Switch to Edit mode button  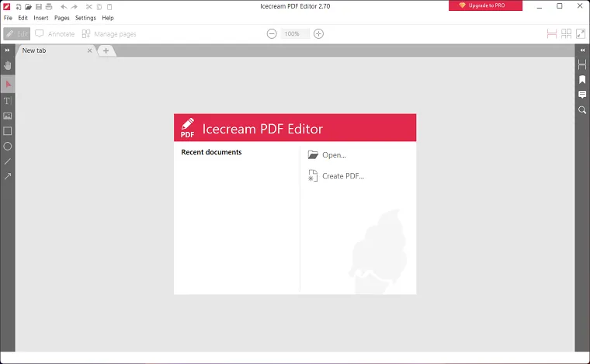(17, 34)
